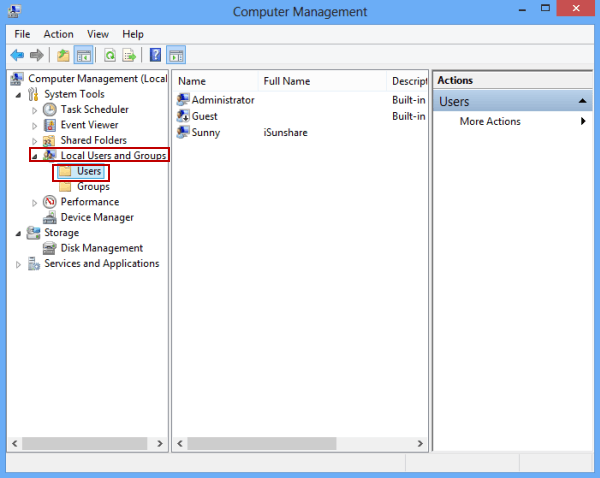This screenshot has width=600, height=478.
Task: Select the Sunny account name
Action: coord(205,132)
